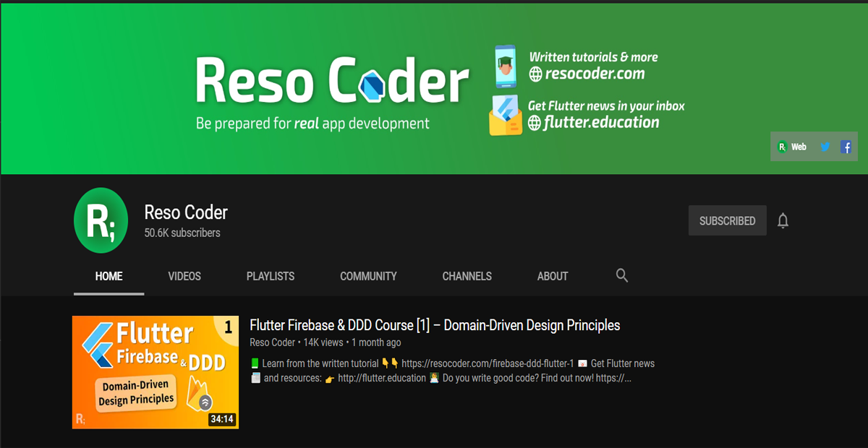Switch to the VIDEOS tab
868x448 pixels.
(x=184, y=276)
